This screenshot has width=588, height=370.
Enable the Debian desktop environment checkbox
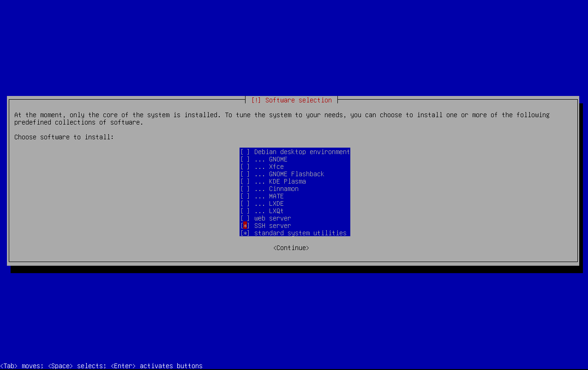[x=245, y=152]
